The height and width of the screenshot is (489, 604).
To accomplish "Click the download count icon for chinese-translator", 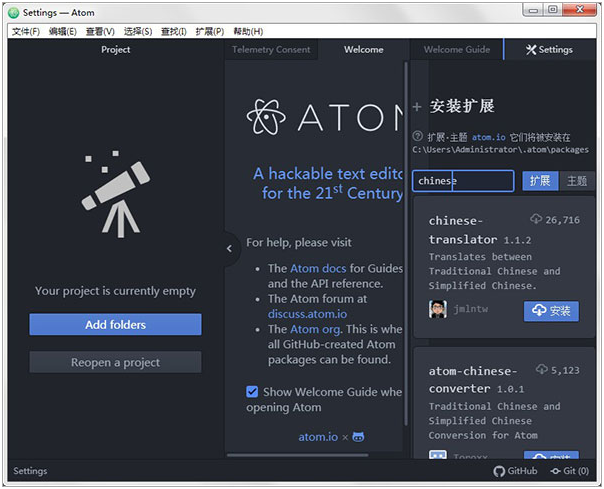I will tap(536, 219).
